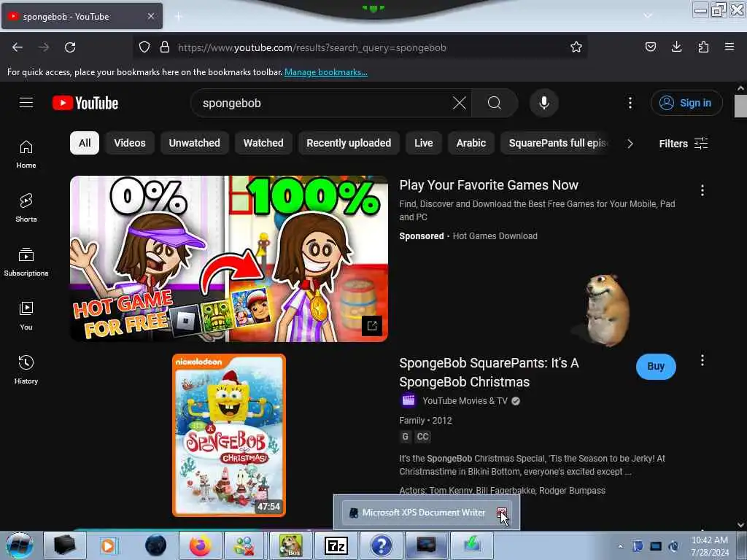Select the Unwatched filter chip
The height and width of the screenshot is (560, 747).
(x=194, y=143)
